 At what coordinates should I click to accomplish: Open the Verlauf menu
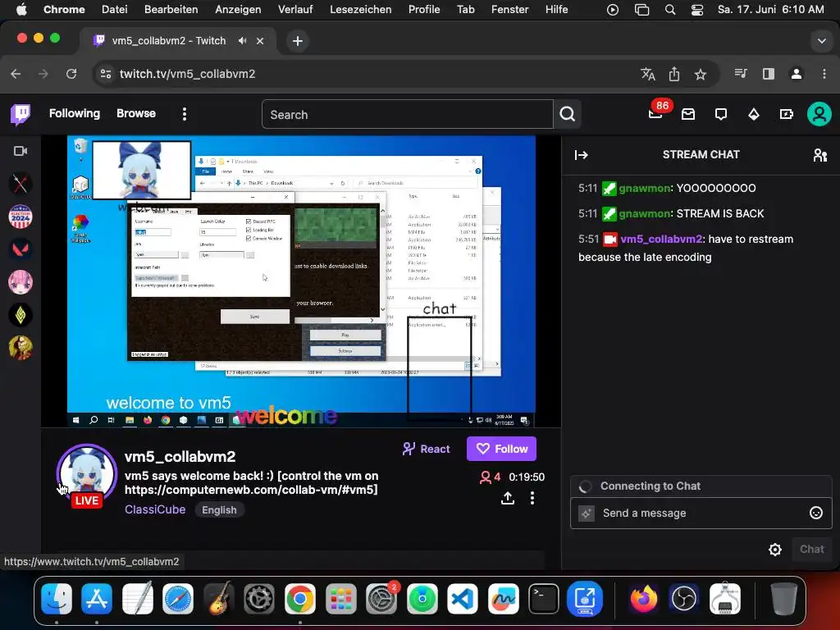coord(295,10)
